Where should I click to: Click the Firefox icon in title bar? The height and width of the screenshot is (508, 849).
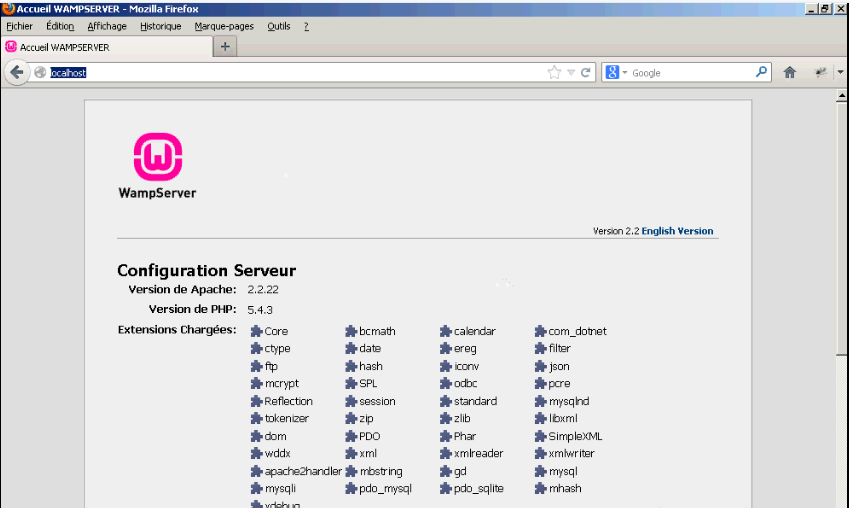[8, 9]
